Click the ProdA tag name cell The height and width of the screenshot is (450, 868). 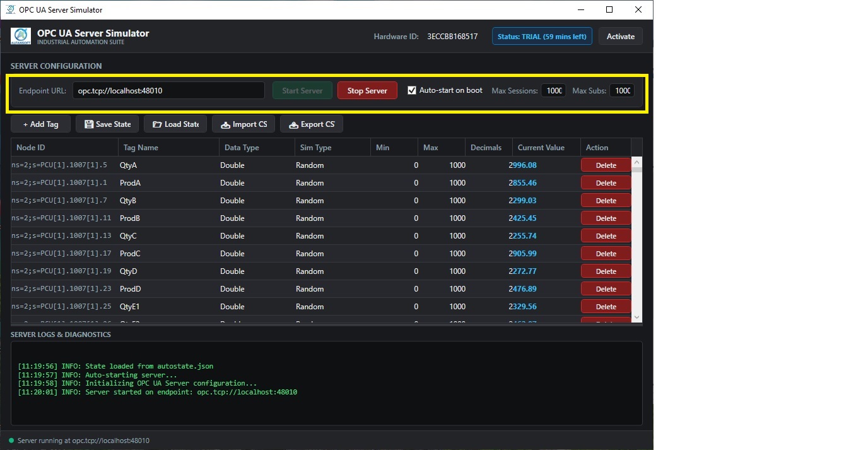130,183
